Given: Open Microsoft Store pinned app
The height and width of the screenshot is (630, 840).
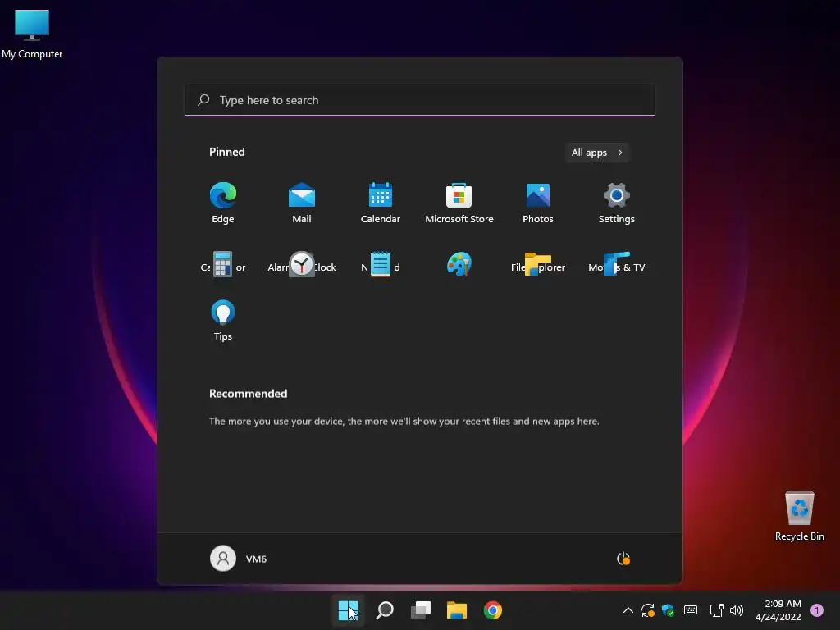Looking at the screenshot, I should 459,203.
